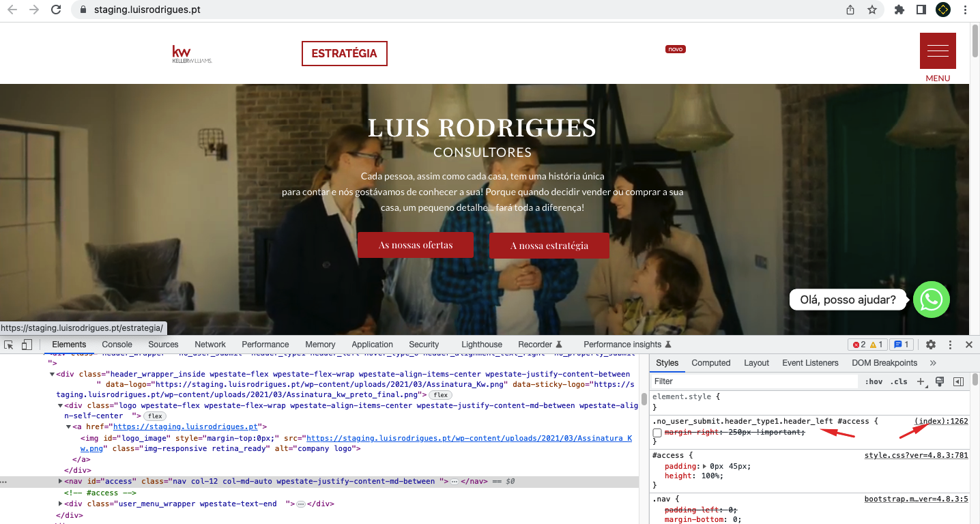980x524 pixels.
Task: Click ellipsis inside user_menu_wrapper div
Action: 300,504
